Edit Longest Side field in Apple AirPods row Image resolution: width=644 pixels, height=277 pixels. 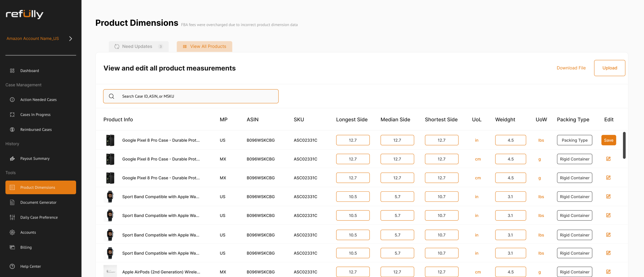click(x=353, y=272)
